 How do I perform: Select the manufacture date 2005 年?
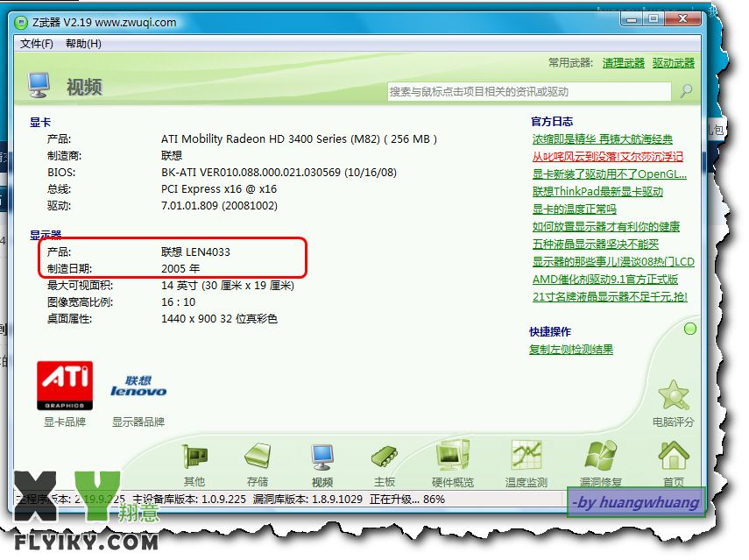point(180,268)
